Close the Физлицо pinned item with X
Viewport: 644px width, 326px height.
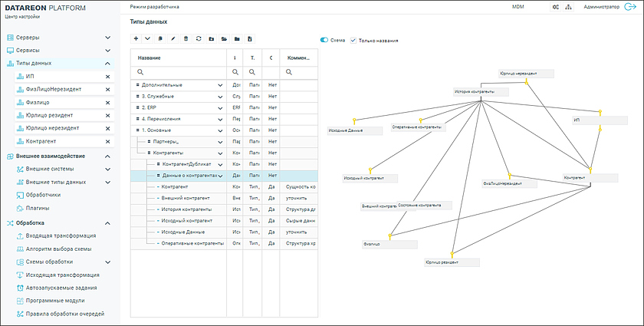108,103
